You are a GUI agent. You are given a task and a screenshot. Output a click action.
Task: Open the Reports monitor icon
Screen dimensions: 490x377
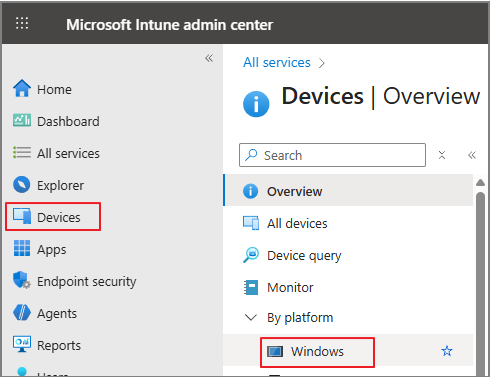click(22, 344)
